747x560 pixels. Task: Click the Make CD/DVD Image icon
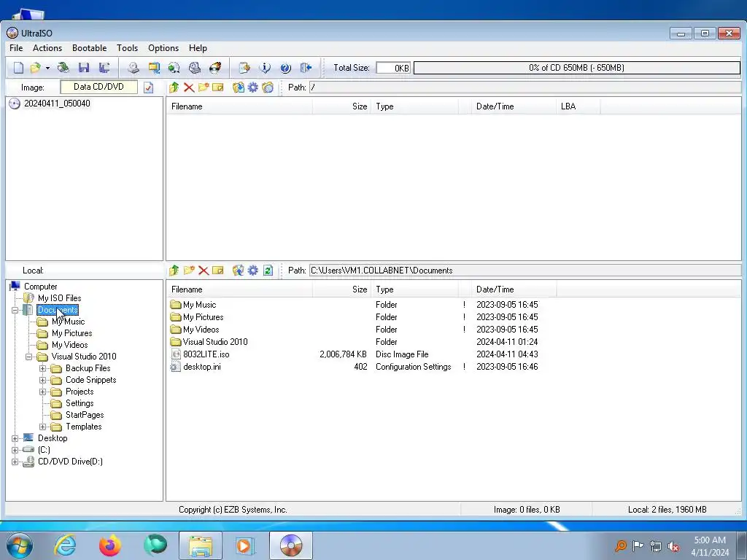tap(133, 68)
